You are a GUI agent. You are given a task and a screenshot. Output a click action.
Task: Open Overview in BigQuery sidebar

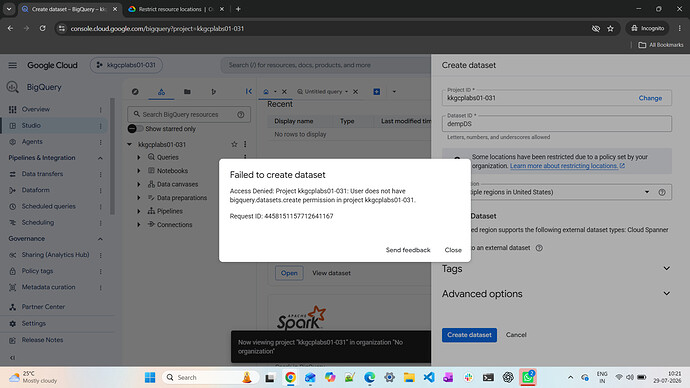pos(36,109)
